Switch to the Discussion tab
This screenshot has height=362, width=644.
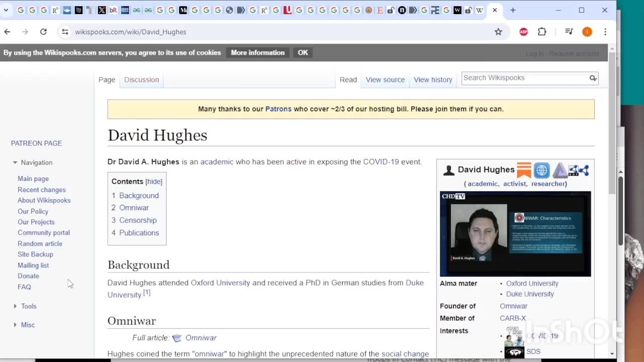(x=141, y=79)
